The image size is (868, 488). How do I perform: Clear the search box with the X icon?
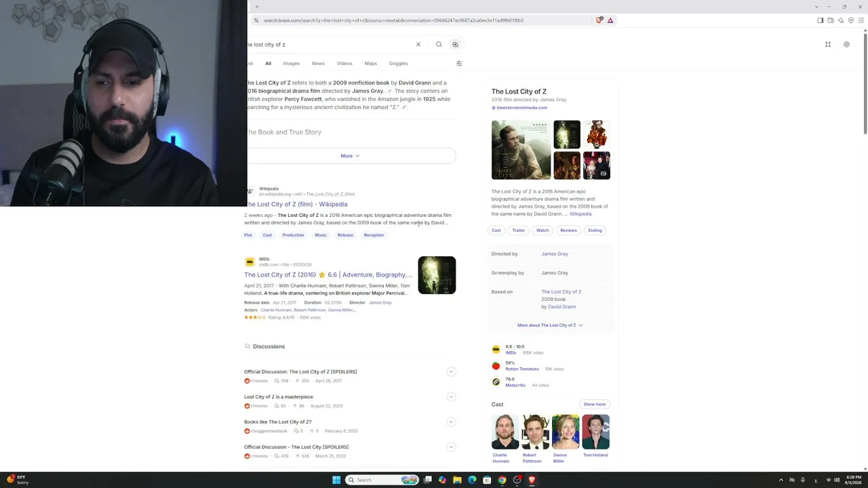(x=418, y=45)
